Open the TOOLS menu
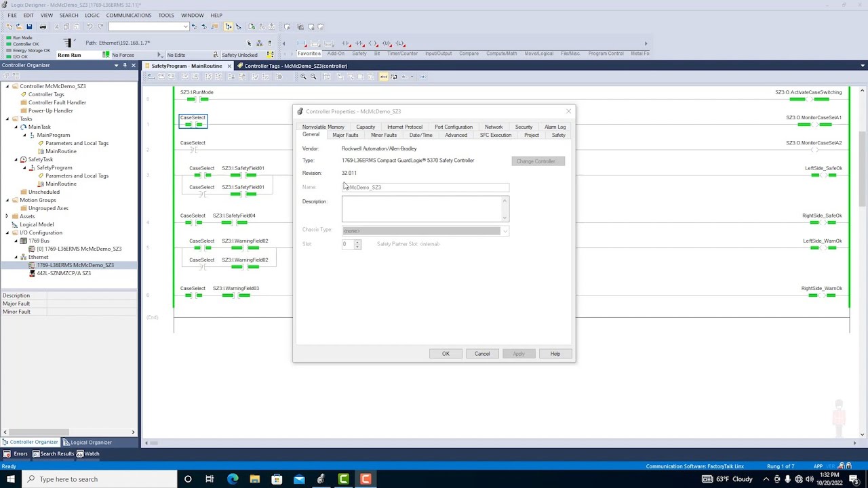This screenshot has height=488, width=868. [166, 15]
